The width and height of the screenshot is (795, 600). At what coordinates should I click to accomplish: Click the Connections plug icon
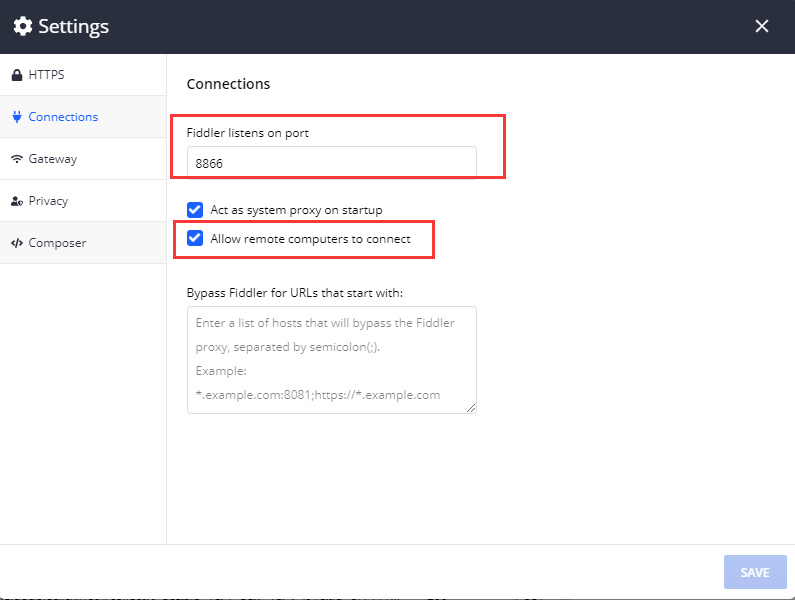16,117
